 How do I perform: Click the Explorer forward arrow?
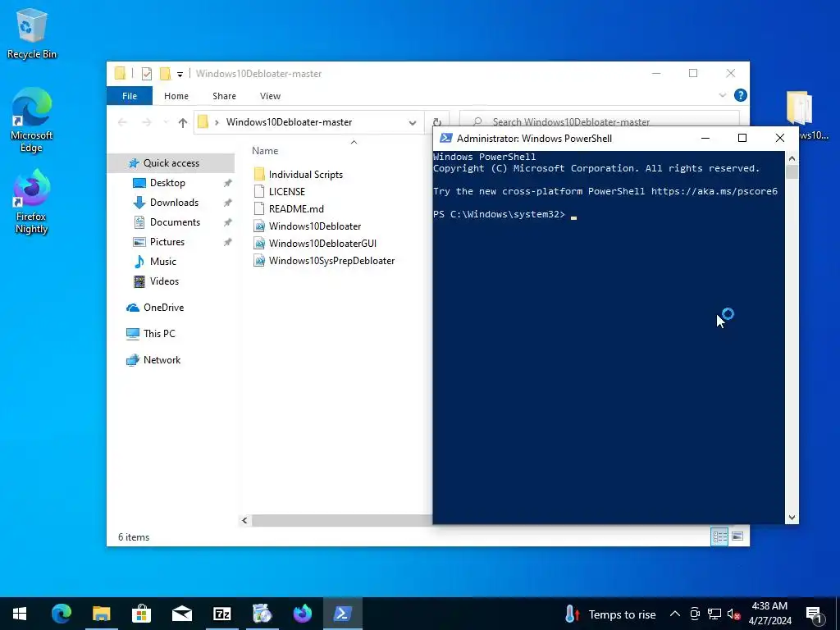pyautogui.click(x=146, y=122)
